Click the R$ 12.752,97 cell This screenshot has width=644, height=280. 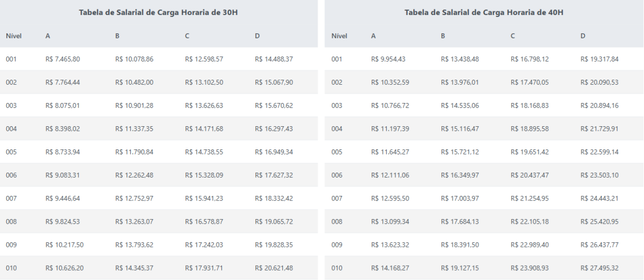pos(134,198)
